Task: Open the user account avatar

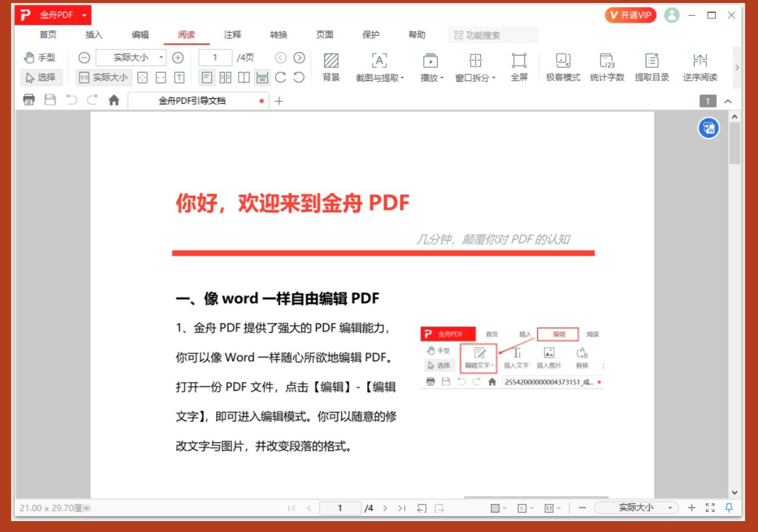Action: (672, 15)
